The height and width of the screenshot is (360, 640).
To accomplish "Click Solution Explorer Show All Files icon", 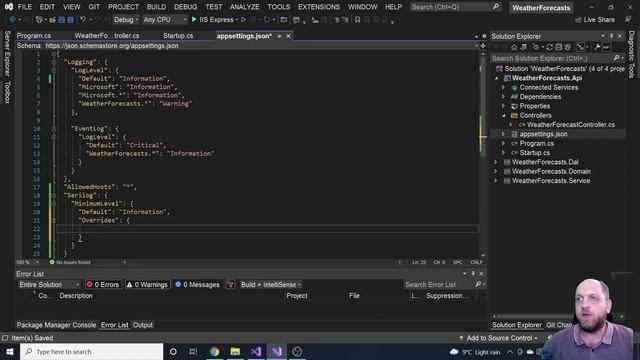I will pos(567,47).
